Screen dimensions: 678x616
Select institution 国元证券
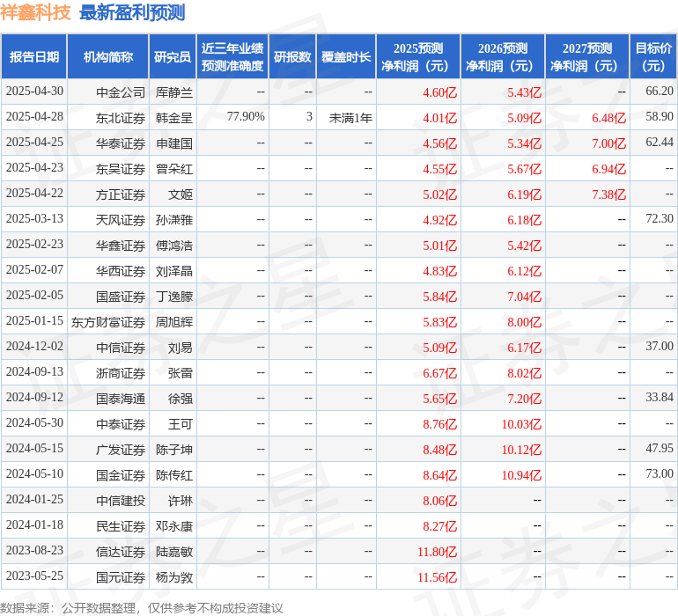click(x=121, y=576)
